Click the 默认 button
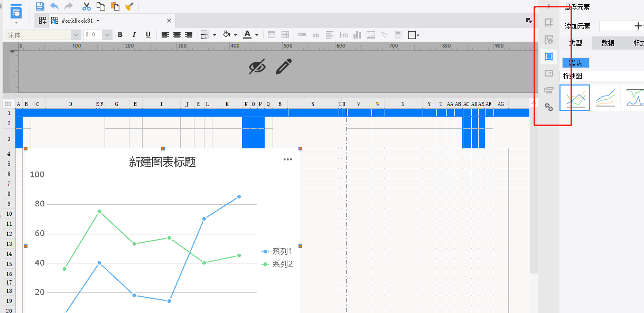The width and height of the screenshot is (644, 313). 575,63
